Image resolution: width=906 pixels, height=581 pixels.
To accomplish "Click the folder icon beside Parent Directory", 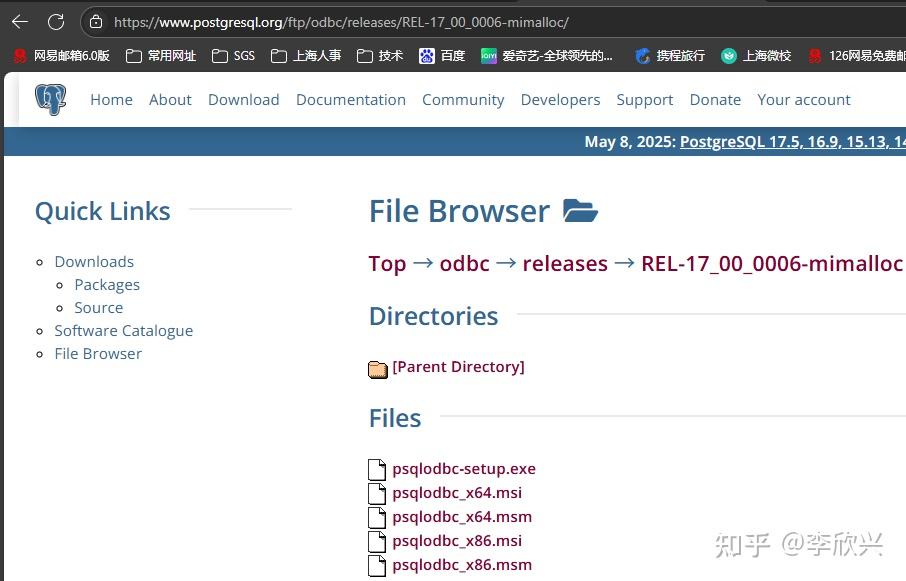I will (377, 368).
